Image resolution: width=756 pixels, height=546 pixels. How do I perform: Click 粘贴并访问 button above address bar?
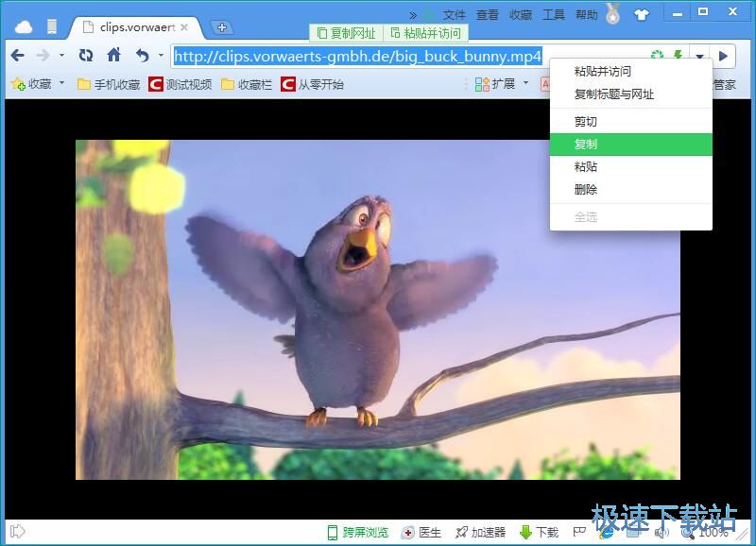coord(426,33)
